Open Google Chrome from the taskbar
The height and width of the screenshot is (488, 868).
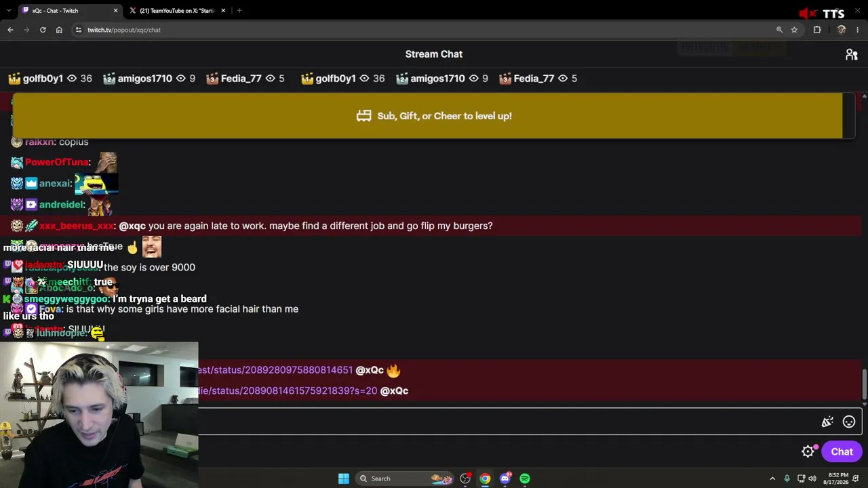click(x=485, y=479)
